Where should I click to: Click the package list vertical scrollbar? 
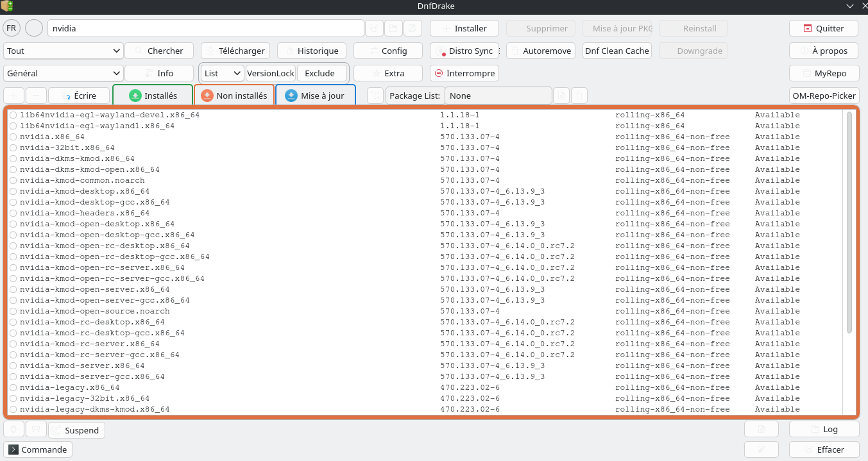pos(849,222)
